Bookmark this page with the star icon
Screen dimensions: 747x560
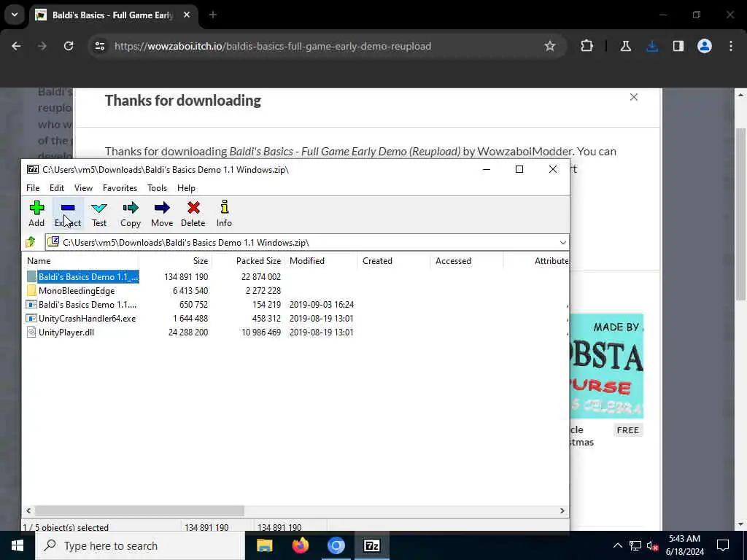click(550, 46)
